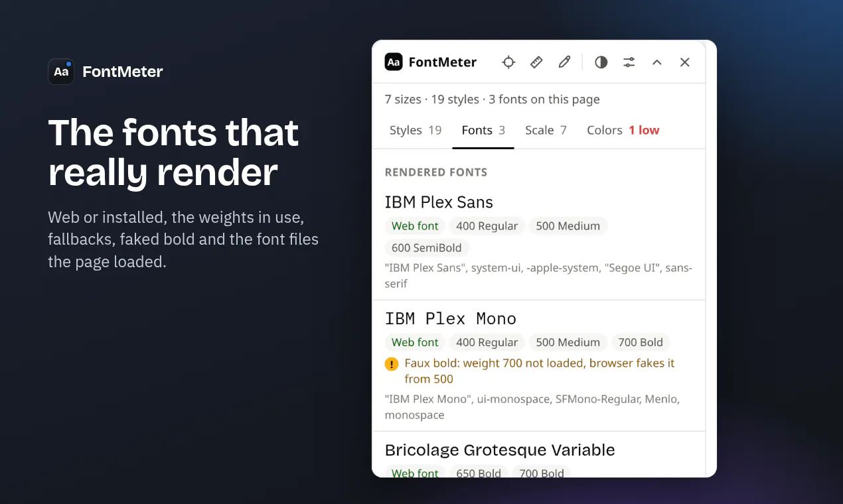Image resolution: width=843 pixels, height=504 pixels.
Task: Choose the pencil edit tool
Action: tap(564, 62)
